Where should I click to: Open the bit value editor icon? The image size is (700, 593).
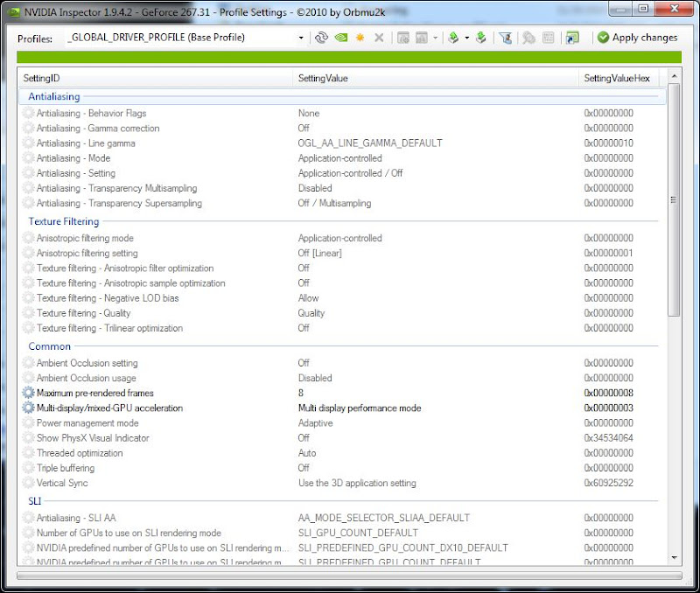coord(549,38)
